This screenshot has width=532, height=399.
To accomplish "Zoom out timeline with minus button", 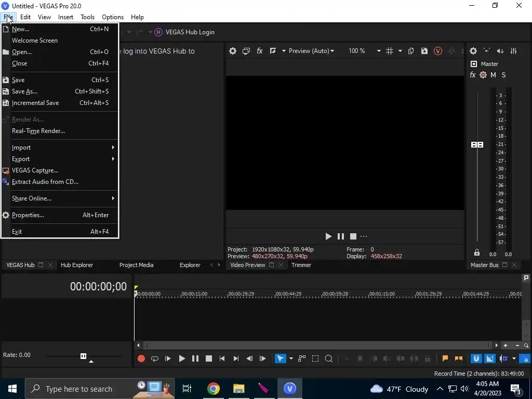I will 517,345.
